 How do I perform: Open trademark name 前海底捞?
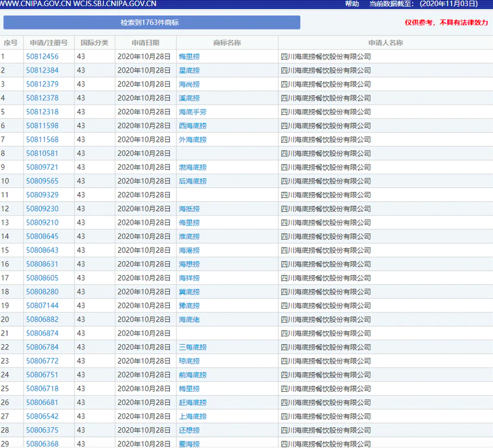[x=193, y=375]
